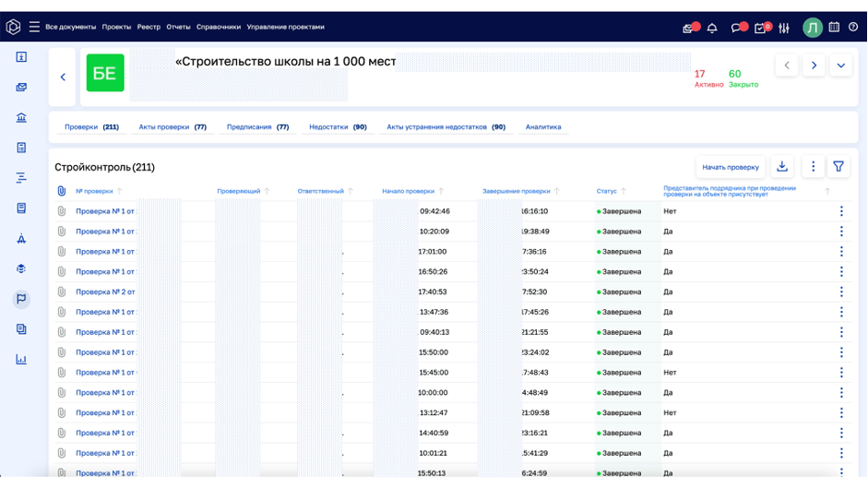The height and width of the screenshot is (488, 868).
Task: Open the three-dot menu of the first row
Action: [x=840, y=211]
